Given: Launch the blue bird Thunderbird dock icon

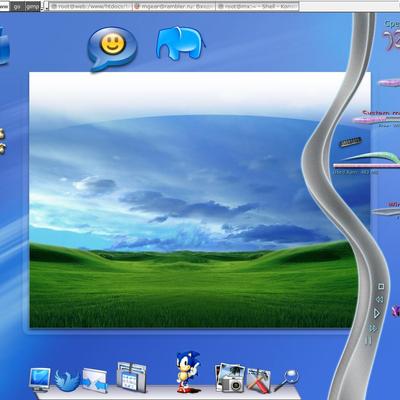Looking at the screenshot, I should click(x=67, y=380).
